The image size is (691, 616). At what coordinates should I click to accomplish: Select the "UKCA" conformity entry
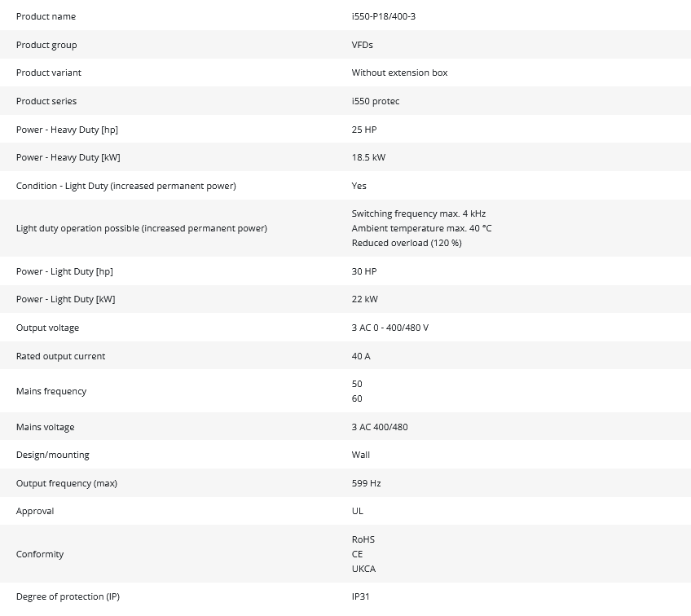[x=363, y=569]
